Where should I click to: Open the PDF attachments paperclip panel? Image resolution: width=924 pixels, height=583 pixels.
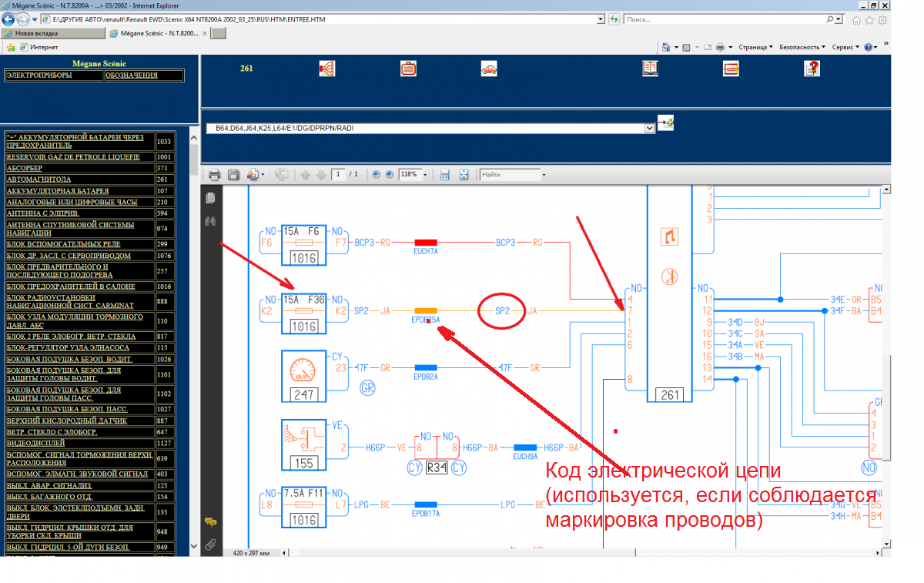210,544
